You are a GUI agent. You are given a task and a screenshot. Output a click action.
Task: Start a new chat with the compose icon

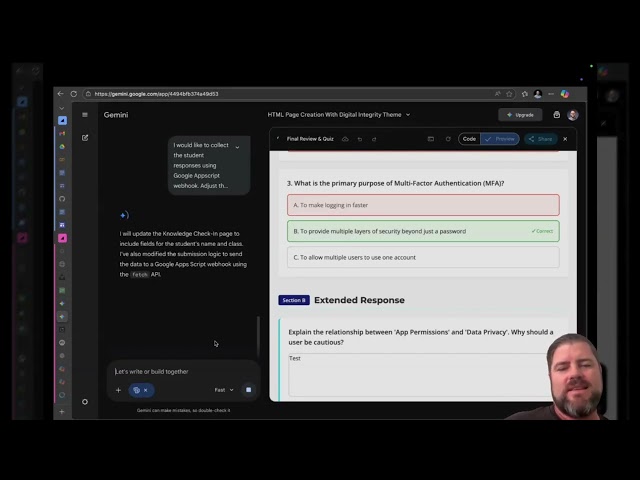click(x=85, y=138)
